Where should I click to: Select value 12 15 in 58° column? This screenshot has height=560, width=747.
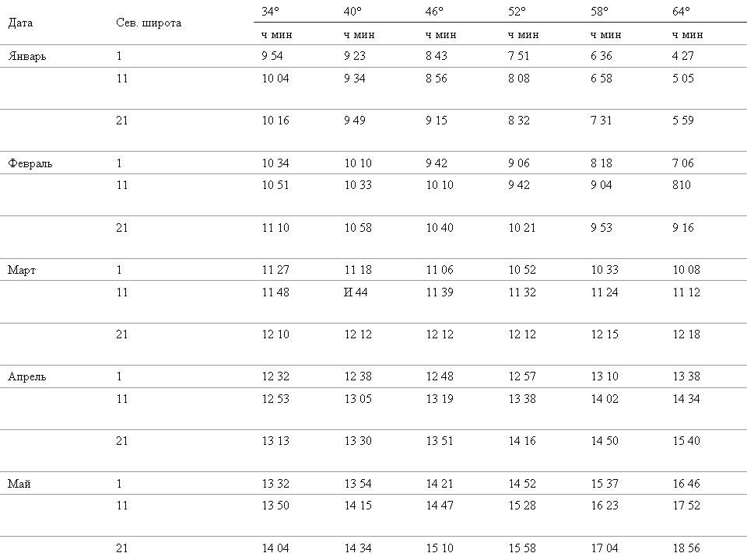click(x=605, y=334)
